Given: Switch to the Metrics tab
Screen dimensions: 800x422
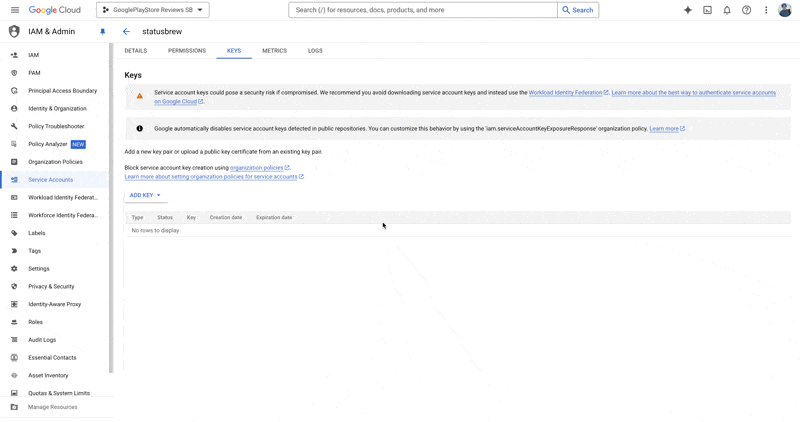Looking at the screenshot, I should tap(274, 50).
